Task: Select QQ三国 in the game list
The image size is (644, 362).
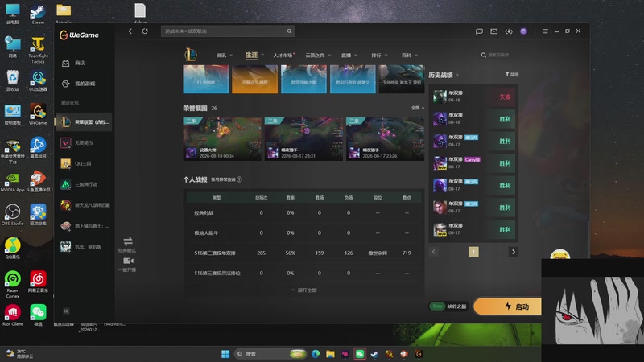Action: click(x=84, y=163)
